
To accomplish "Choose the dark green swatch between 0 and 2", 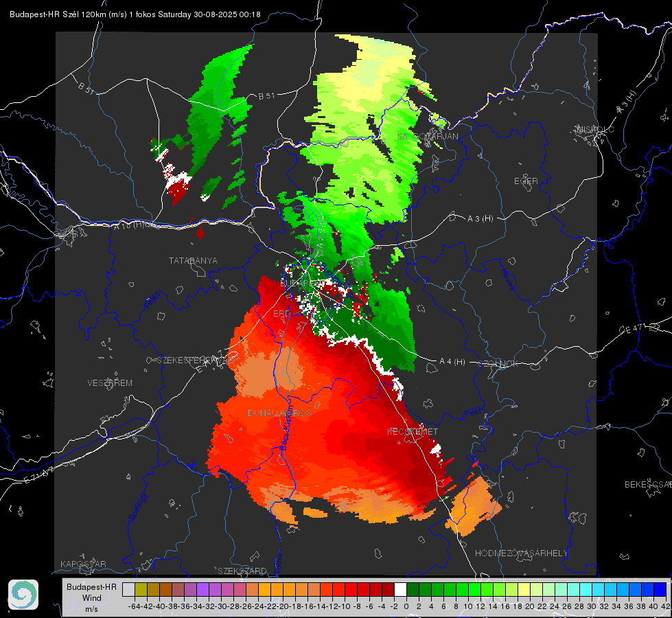I will 413,590.
